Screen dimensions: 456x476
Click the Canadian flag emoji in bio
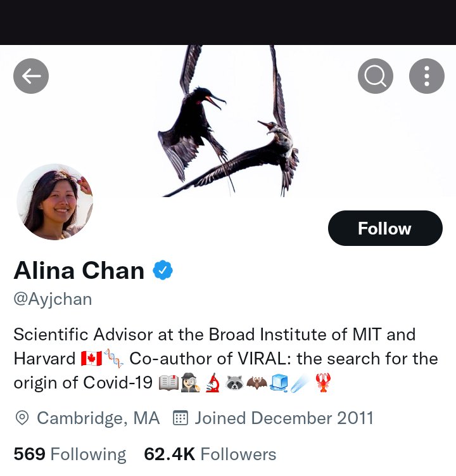point(91,359)
